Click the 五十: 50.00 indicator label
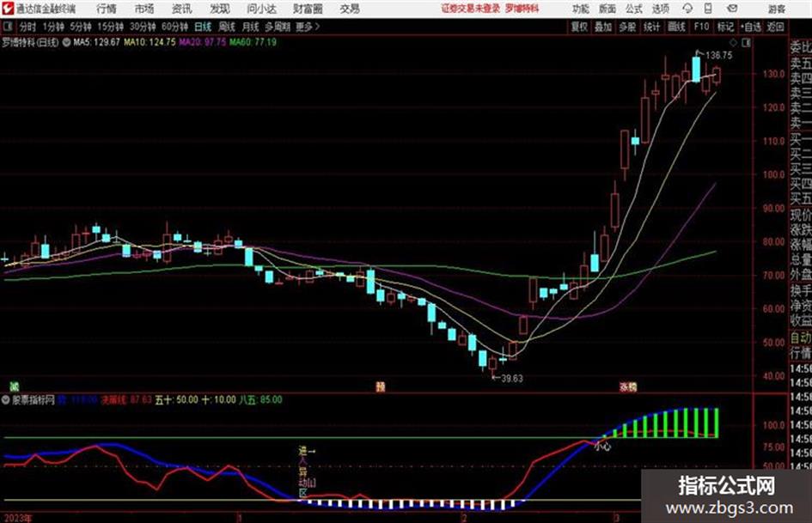 click(177, 399)
